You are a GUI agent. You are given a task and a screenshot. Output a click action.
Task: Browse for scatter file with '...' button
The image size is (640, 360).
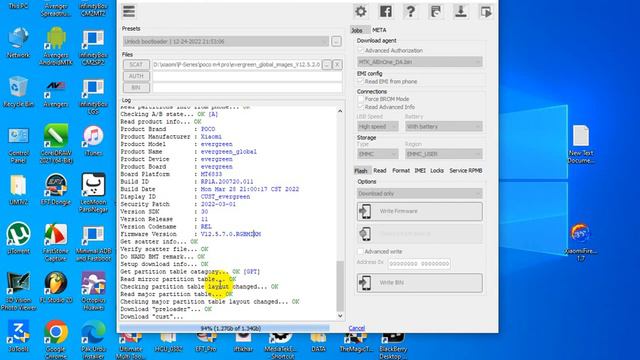tap(327, 64)
